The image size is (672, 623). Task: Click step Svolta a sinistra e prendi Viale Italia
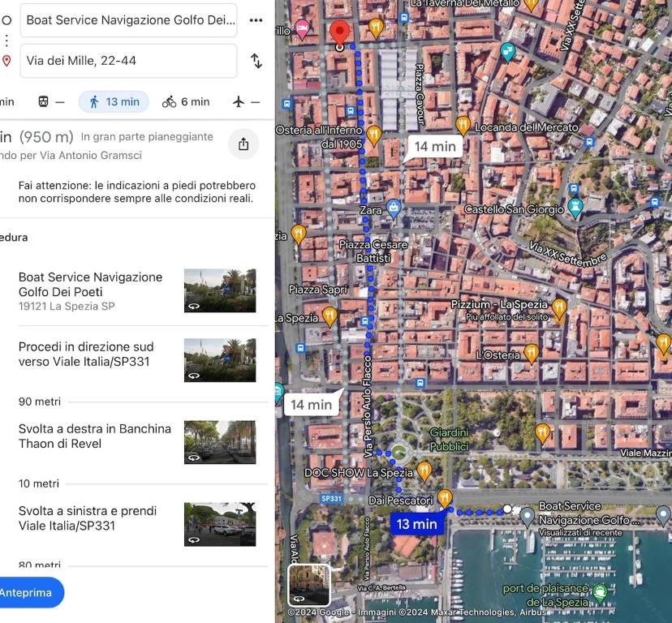(x=88, y=518)
